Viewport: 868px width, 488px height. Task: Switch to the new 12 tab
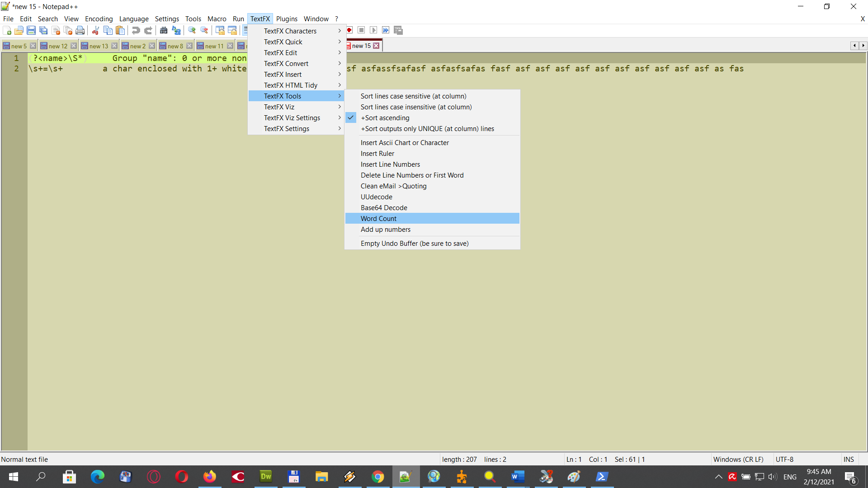pyautogui.click(x=58, y=46)
